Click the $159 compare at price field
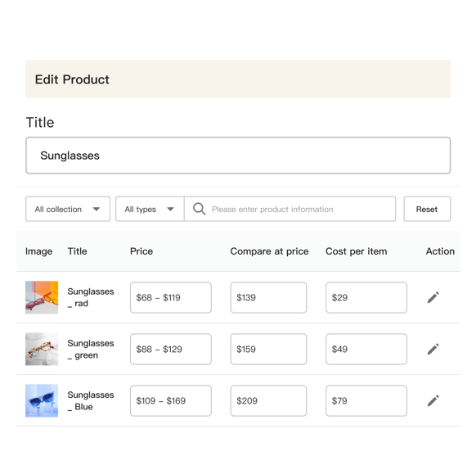Viewport: 476px width, 474px height. pos(268,349)
